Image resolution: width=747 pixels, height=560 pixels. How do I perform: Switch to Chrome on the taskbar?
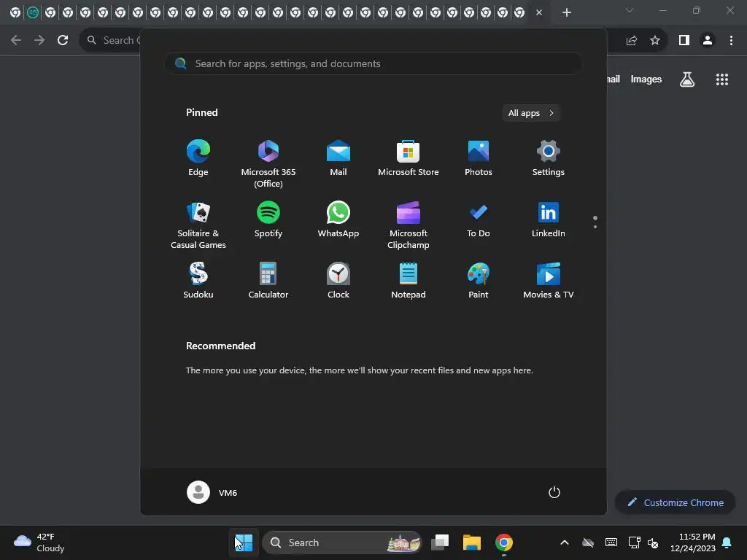point(503,542)
